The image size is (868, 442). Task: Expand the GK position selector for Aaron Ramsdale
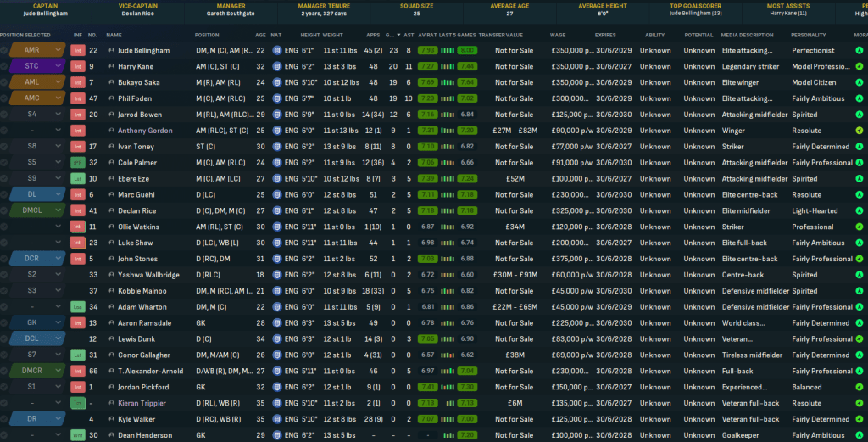point(58,323)
